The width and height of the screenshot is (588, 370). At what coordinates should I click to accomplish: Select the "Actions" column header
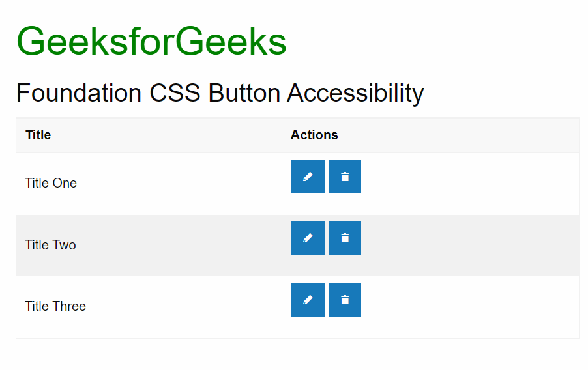point(314,135)
